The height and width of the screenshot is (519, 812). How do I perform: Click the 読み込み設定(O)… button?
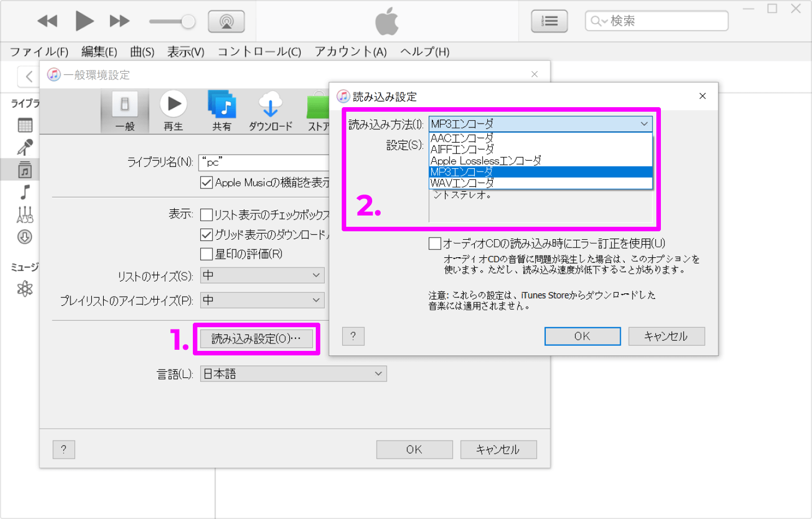tap(257, 339)
